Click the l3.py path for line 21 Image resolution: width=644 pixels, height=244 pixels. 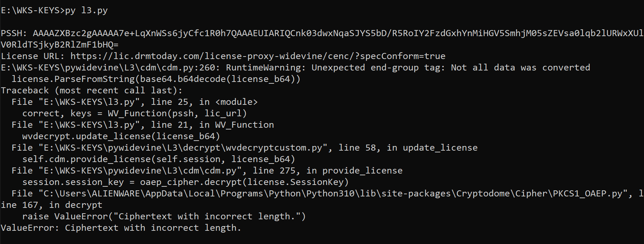point(89,125)
